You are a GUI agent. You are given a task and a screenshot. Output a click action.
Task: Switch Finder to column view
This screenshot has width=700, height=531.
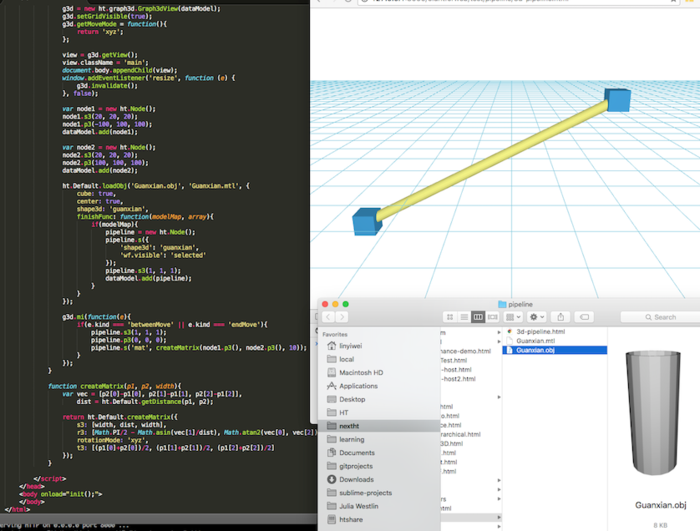478,317
